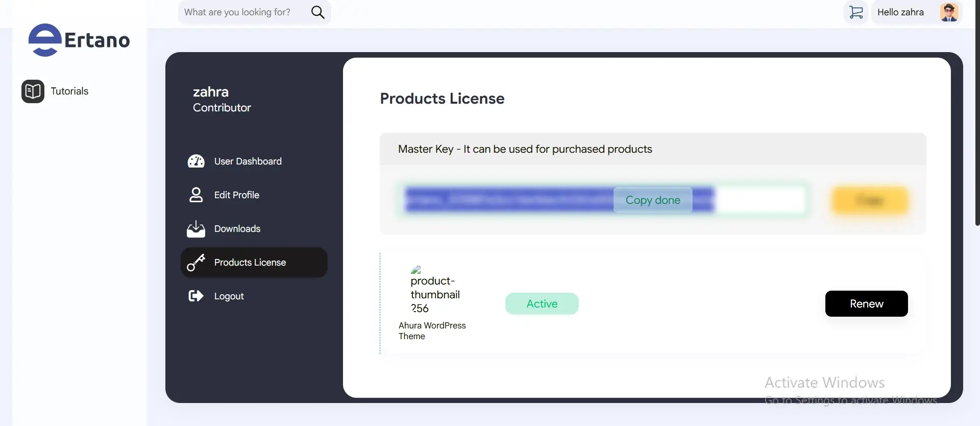
Task: Click the zahra user avatar
Action: [949, 12]
